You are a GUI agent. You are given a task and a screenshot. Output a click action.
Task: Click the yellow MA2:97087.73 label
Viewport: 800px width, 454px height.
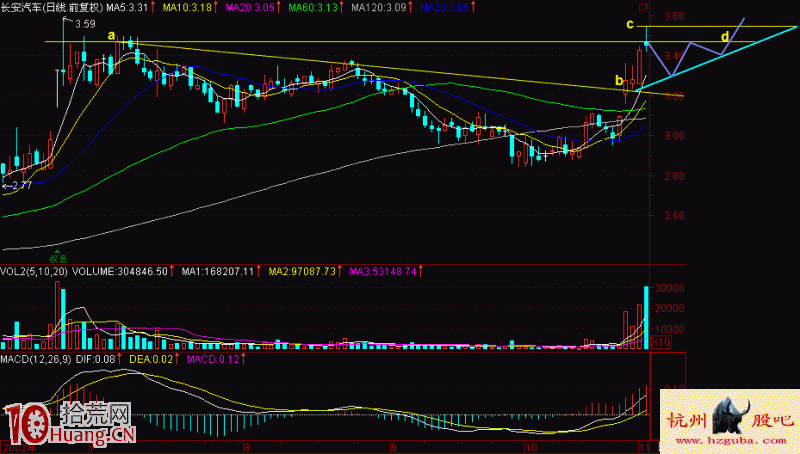pos(302,271)
